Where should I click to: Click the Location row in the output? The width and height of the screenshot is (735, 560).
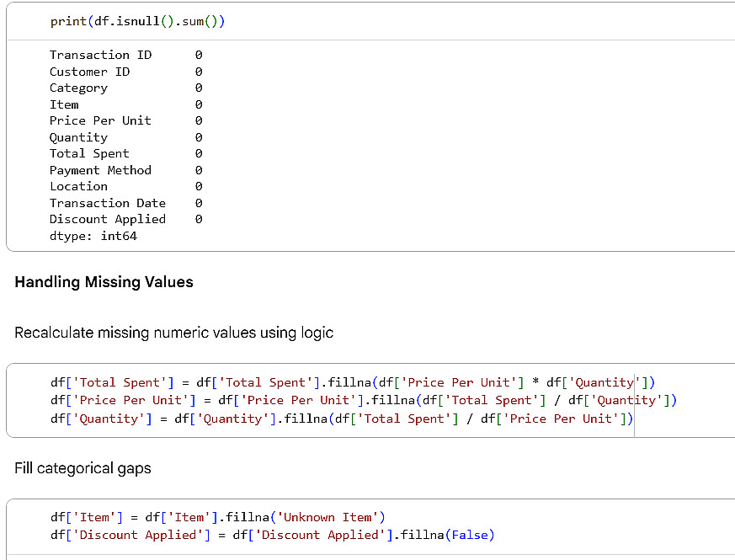(126, 186)
